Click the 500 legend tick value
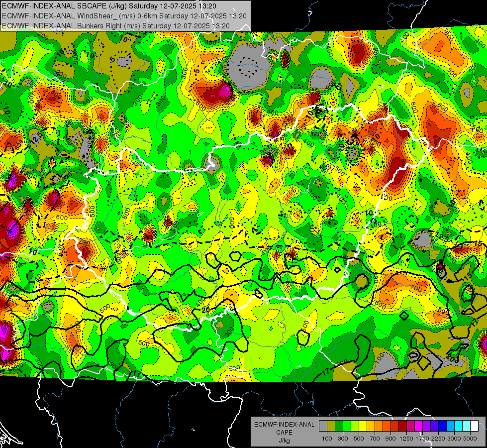Image resolution: width=487 pixels, height=448 pixels. tap(359, 439)
